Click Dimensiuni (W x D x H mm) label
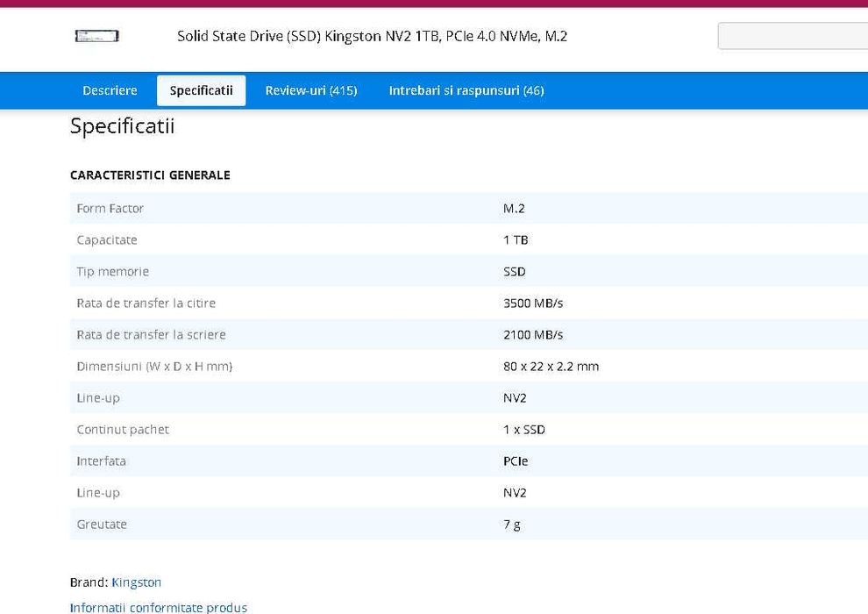 point(154,367)
